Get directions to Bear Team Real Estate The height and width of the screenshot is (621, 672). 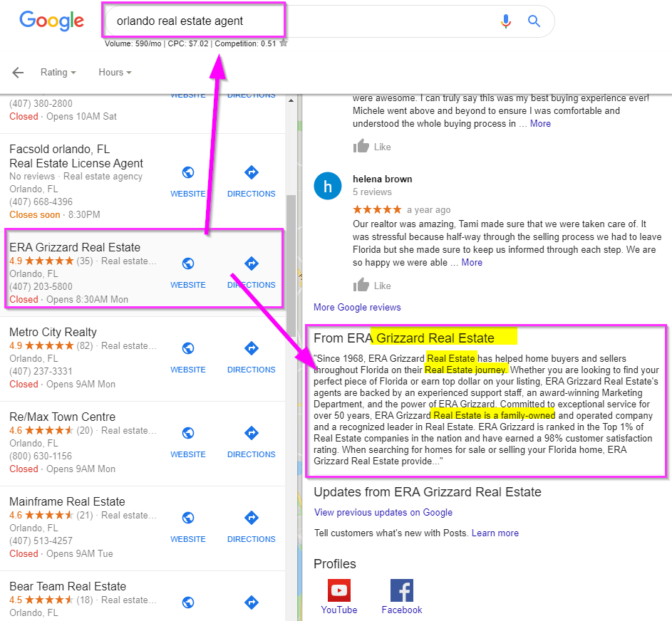tap(252, 602)
